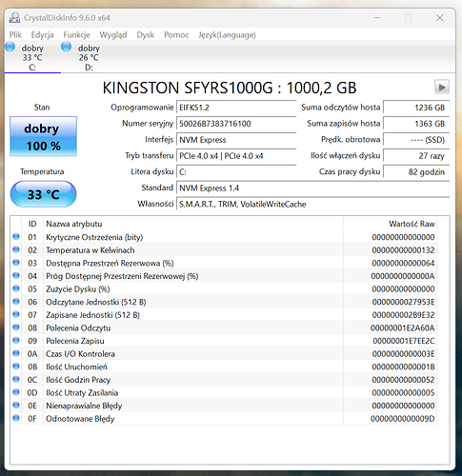Click status dot for Nienaprawialne Błędy row

[x=16, y=406]
